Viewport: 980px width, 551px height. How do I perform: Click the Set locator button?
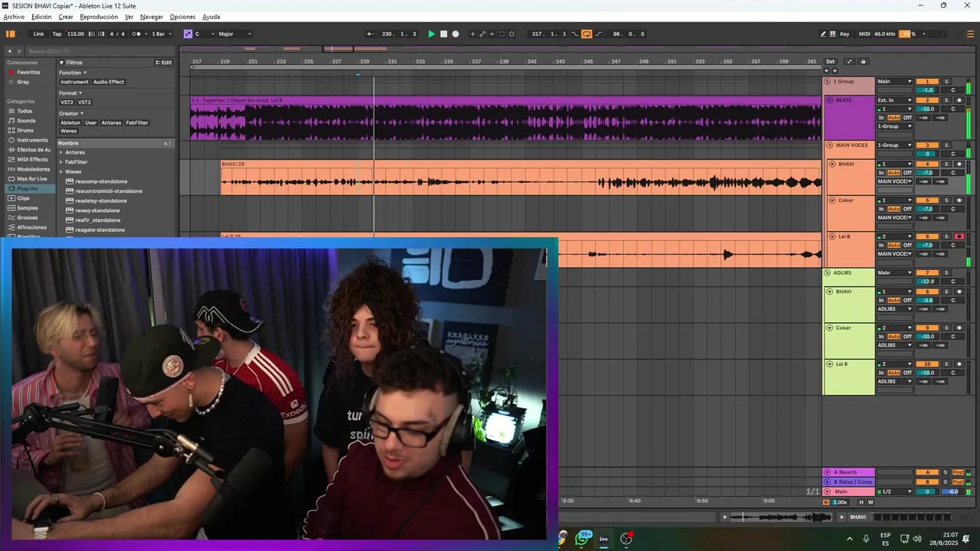click(x=831, y=61)
